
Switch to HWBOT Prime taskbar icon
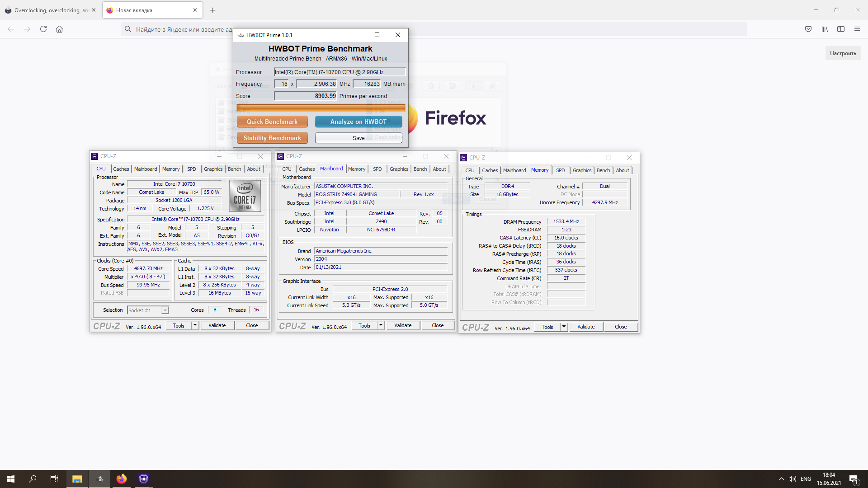(100, 479)
